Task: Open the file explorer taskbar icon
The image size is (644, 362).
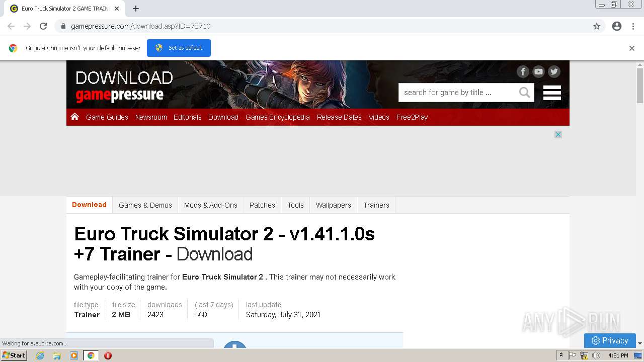Action: [57, 355]
